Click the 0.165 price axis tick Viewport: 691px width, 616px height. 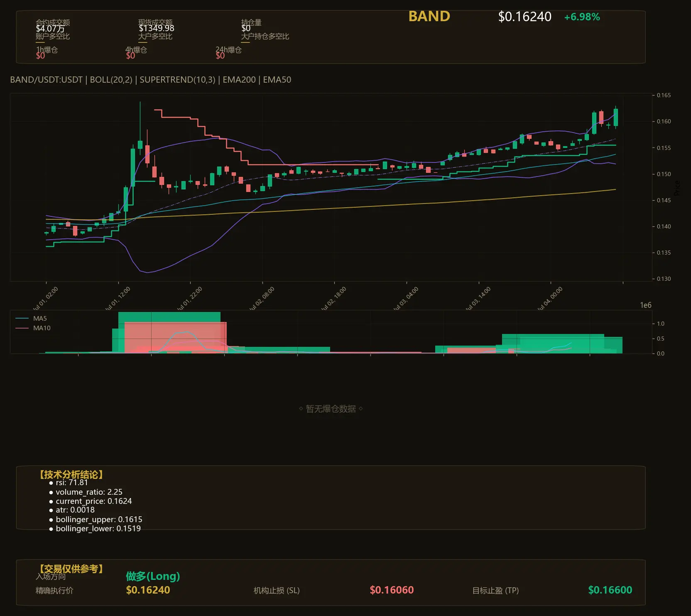664,95
